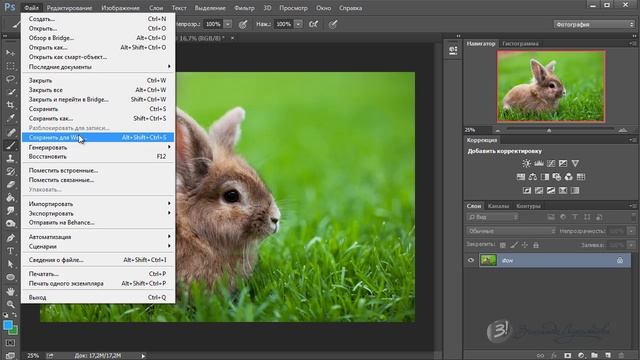The width and height of the screenshot is (640, 360).
Task: Add a Gradient Map adjustment
Action: 575,190
